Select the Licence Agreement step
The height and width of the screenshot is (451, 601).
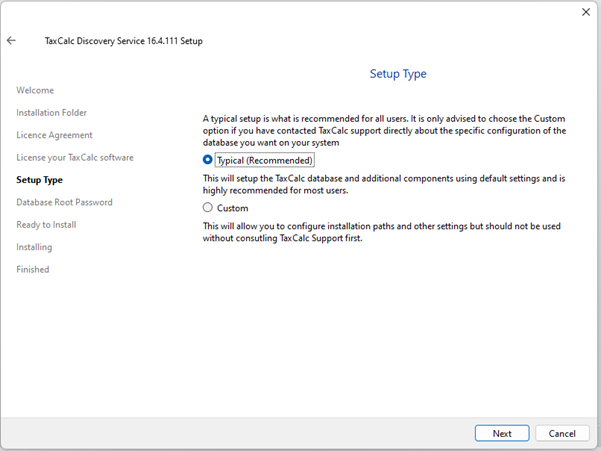[x=54, y=135]
